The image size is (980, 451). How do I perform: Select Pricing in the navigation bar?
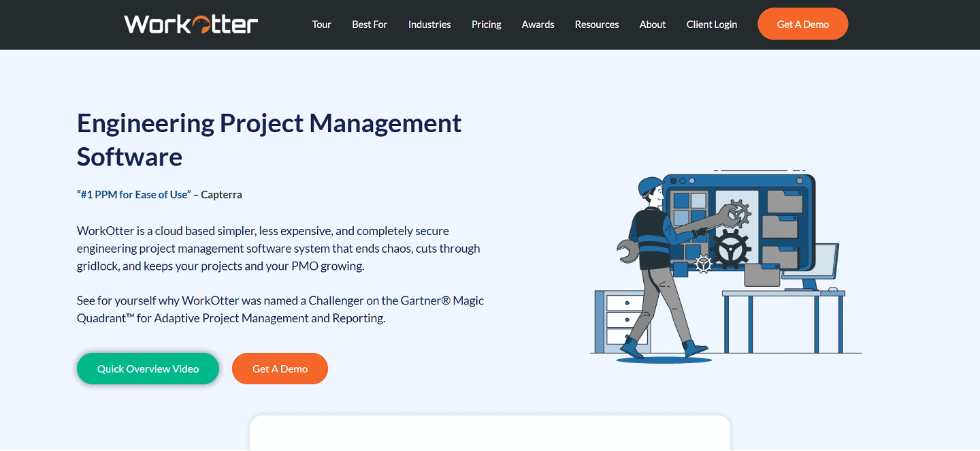pos(486,24)
